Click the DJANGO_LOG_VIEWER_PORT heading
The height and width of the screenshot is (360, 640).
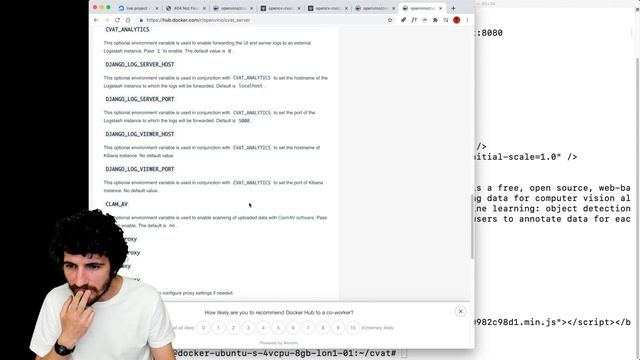(140, 169)
